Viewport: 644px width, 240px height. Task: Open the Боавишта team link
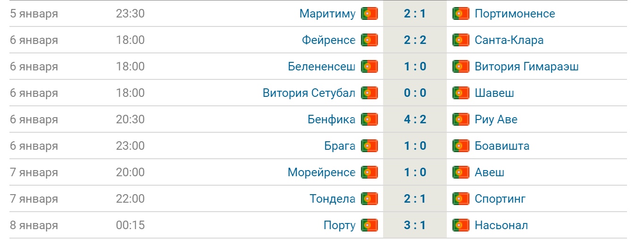(x=502, y=146)
